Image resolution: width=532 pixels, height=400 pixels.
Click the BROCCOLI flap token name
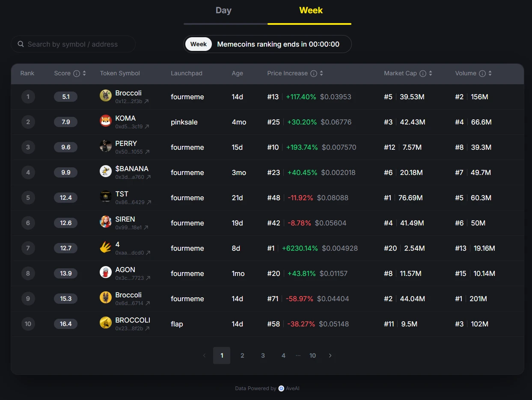click(x=133, y=320)
